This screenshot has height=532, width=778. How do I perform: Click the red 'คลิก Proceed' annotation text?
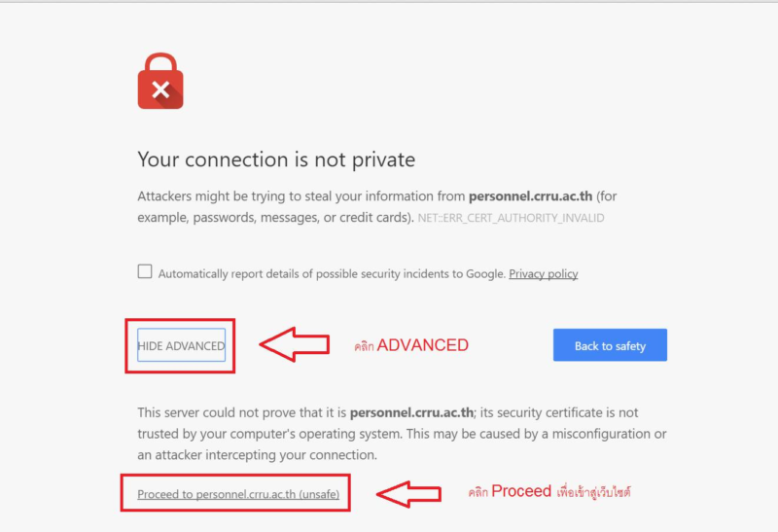[548, 492]
